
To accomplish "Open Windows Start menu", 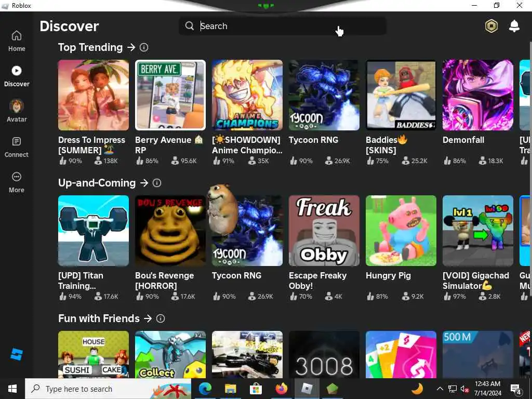I will (x=12, y=389).
